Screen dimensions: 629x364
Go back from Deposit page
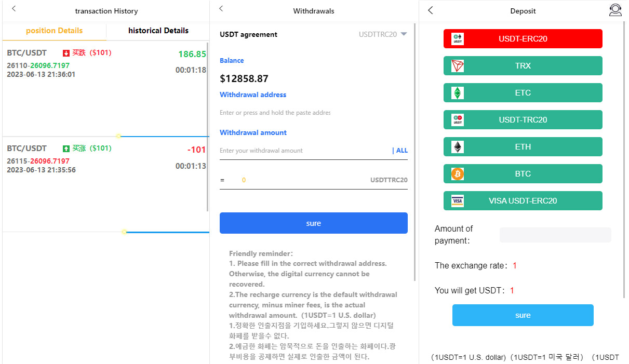point(430,10)
